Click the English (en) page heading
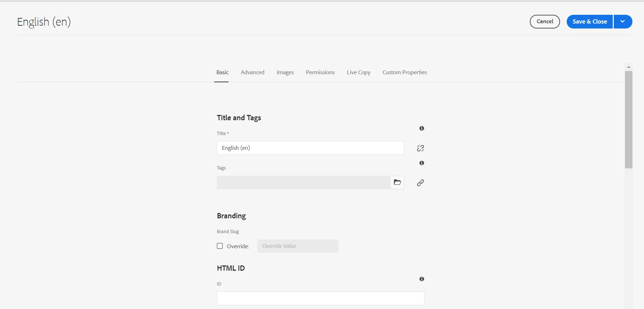644x309 pixels. tap(44, 22)
